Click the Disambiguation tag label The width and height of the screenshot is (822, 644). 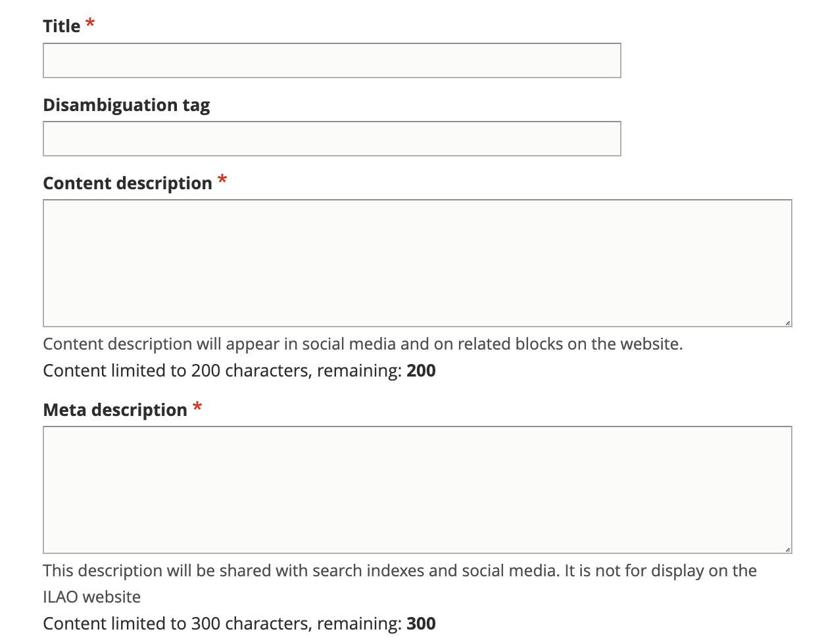tap(126, 105)
